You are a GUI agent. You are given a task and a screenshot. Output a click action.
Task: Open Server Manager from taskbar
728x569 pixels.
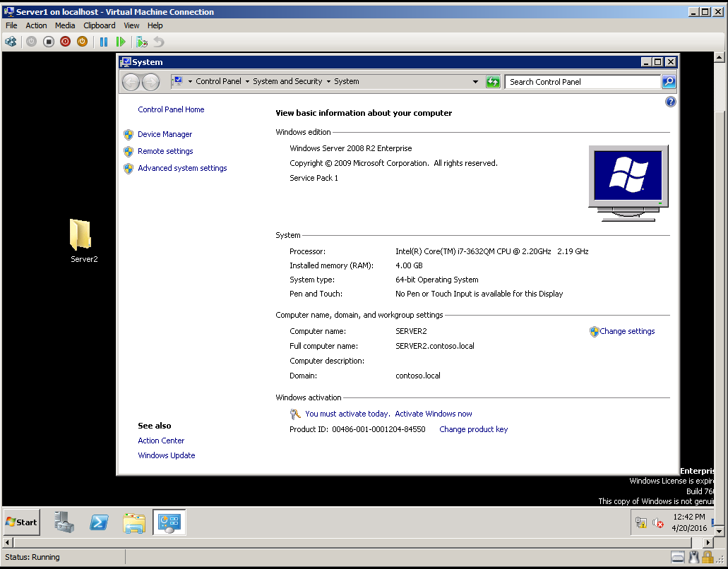64,522
